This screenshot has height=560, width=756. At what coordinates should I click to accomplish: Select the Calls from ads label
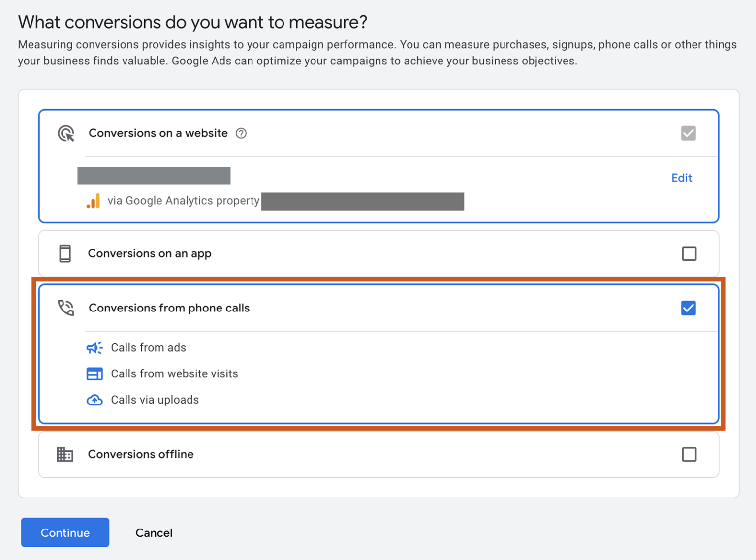tap(148, 348)
